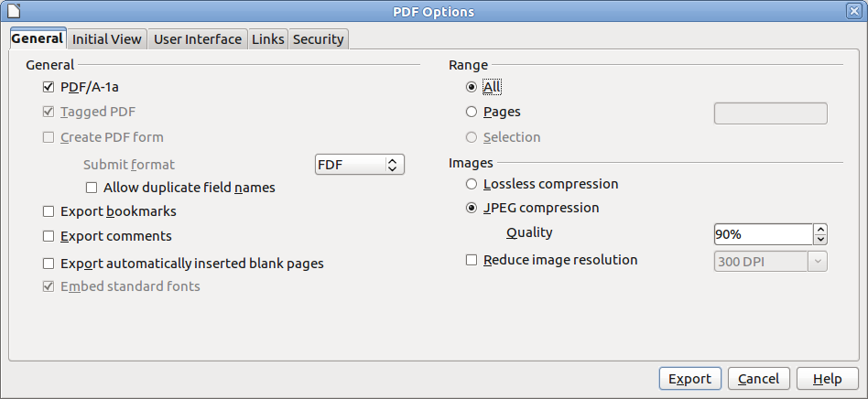868x399 pixels.
Task: Check Allow duplicate field names
Action: pyautogui.click(x=92, y=189)
